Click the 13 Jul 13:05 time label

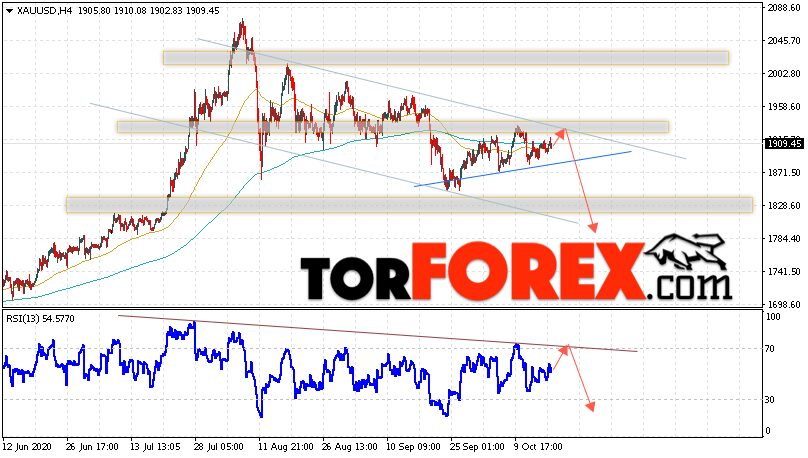[156, 446]
